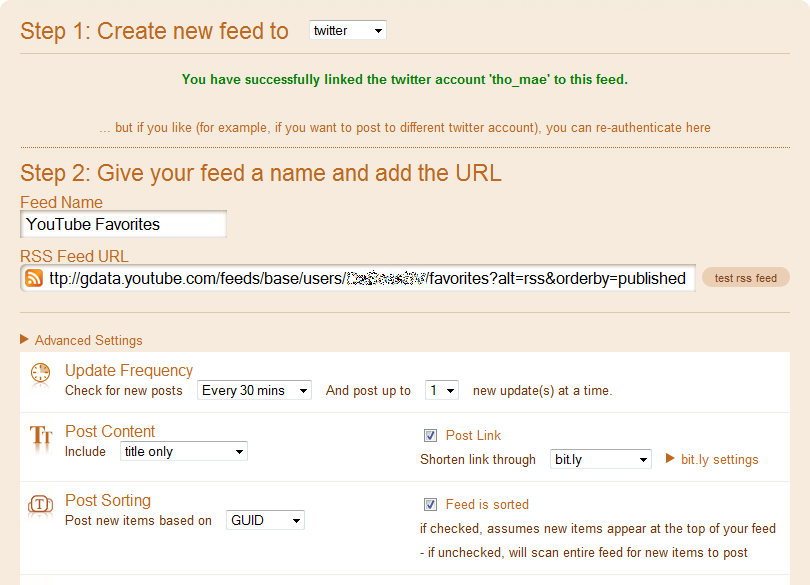Click into the RSS Feed URL field
The height and width of the screenshot is (585, 810).
tap(368, 278)
